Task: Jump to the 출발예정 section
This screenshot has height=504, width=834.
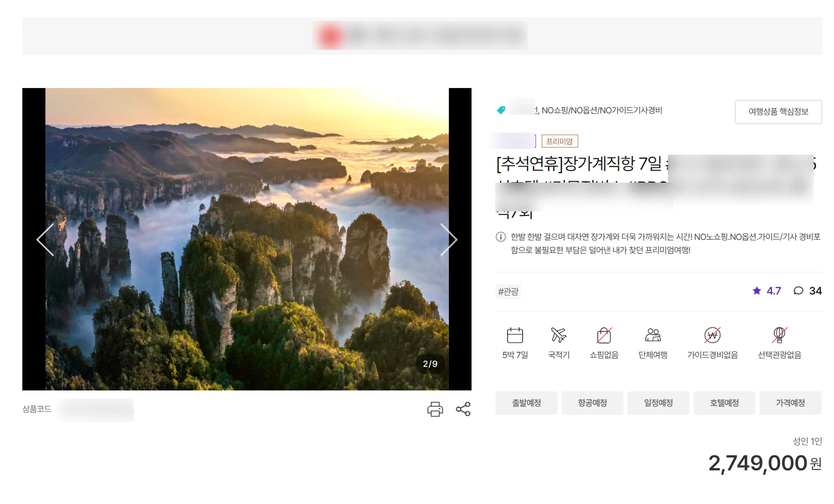Action: point(526,403)
